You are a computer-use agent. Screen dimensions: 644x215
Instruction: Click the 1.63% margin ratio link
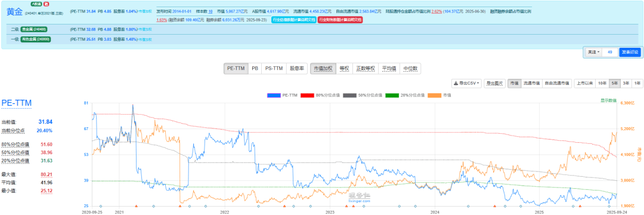162,19
